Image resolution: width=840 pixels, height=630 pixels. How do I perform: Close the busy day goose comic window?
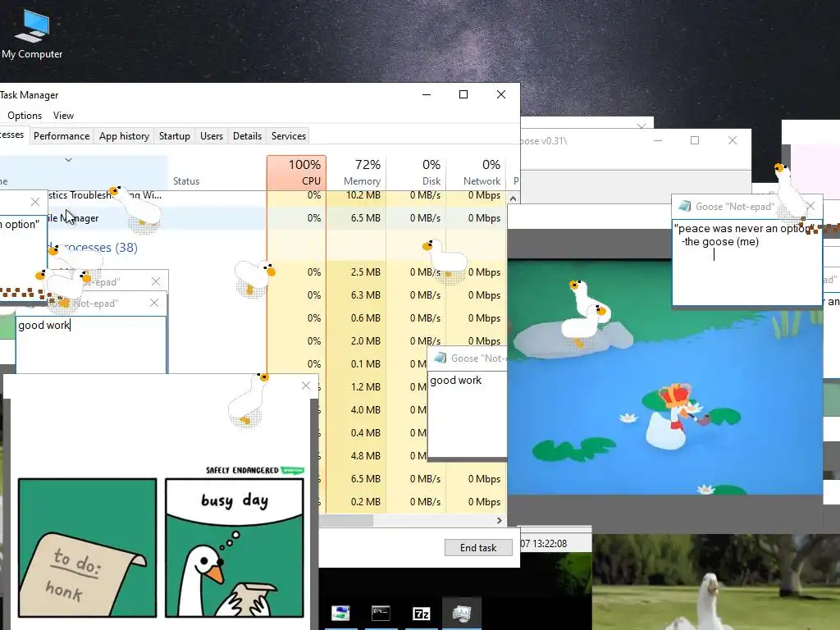point(306,386)
